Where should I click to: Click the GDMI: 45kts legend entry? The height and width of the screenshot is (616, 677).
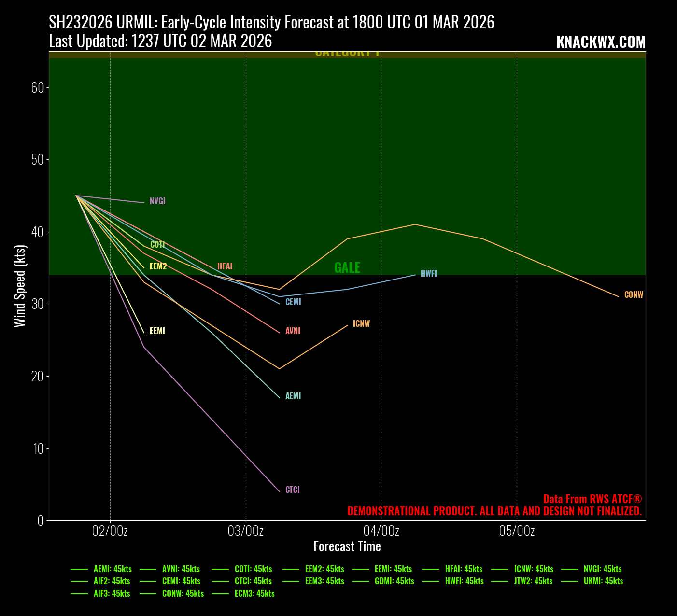point(394,581)
